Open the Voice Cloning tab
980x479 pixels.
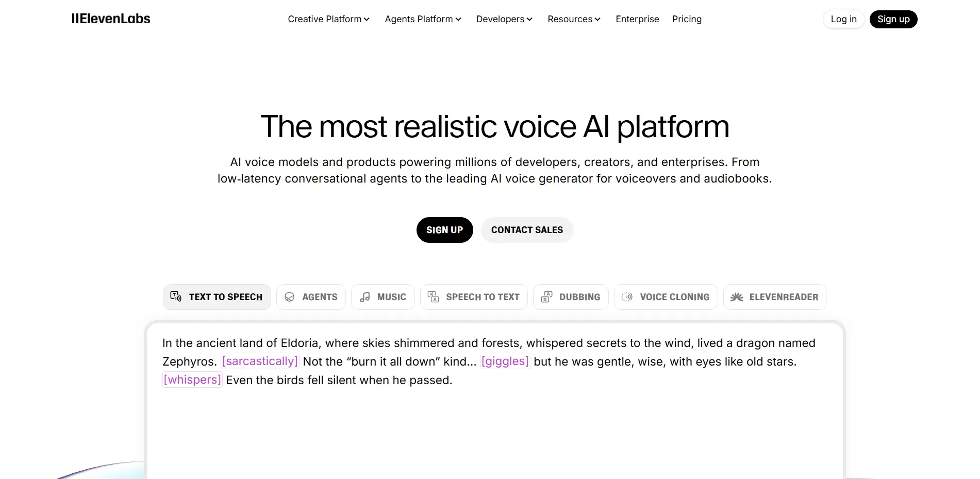coord(666,296)
